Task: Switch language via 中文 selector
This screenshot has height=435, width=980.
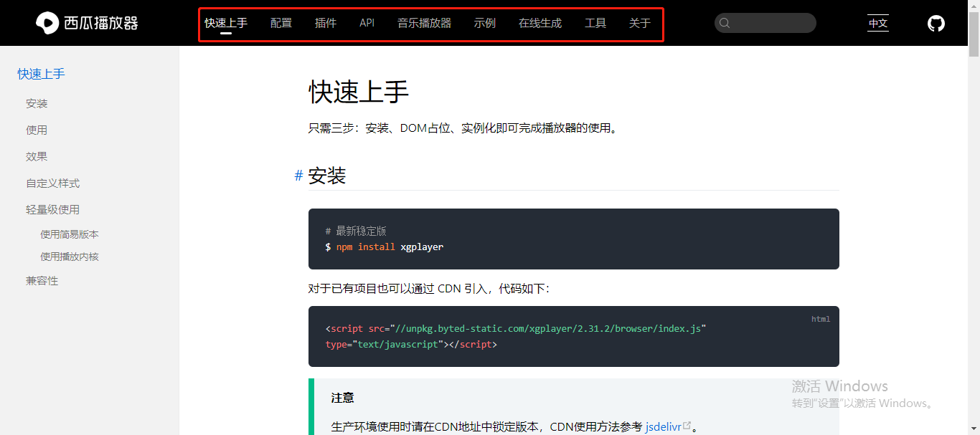Action: tap(878, 23)
